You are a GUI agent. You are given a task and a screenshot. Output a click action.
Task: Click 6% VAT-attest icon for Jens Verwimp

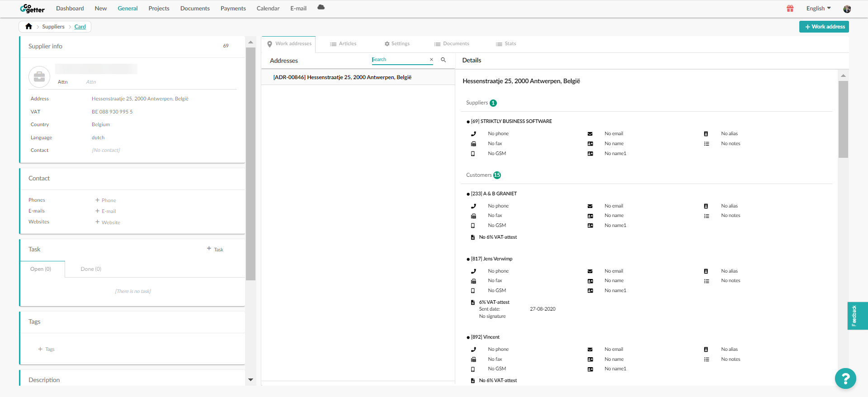(473, 302)
